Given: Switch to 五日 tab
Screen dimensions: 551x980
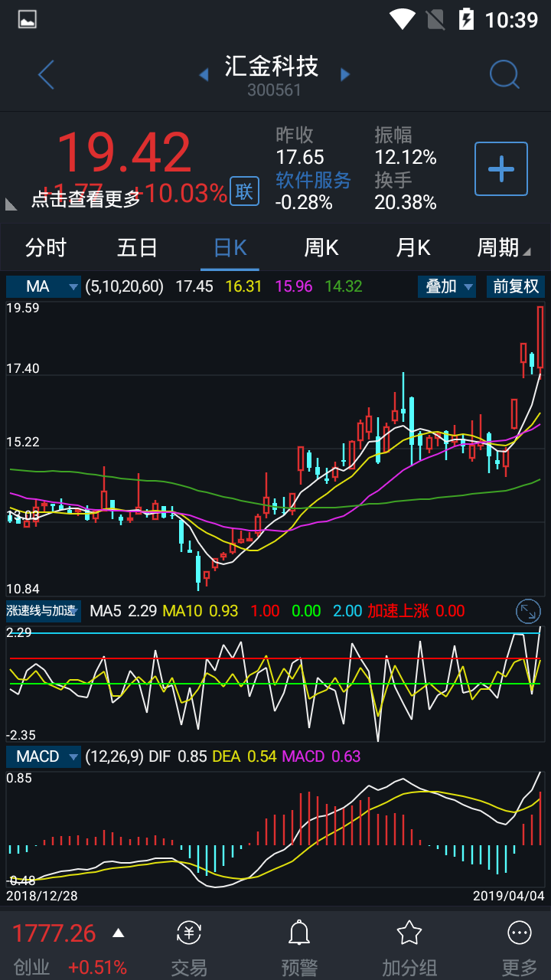Looking at the screenshot, I should (138, 247).
